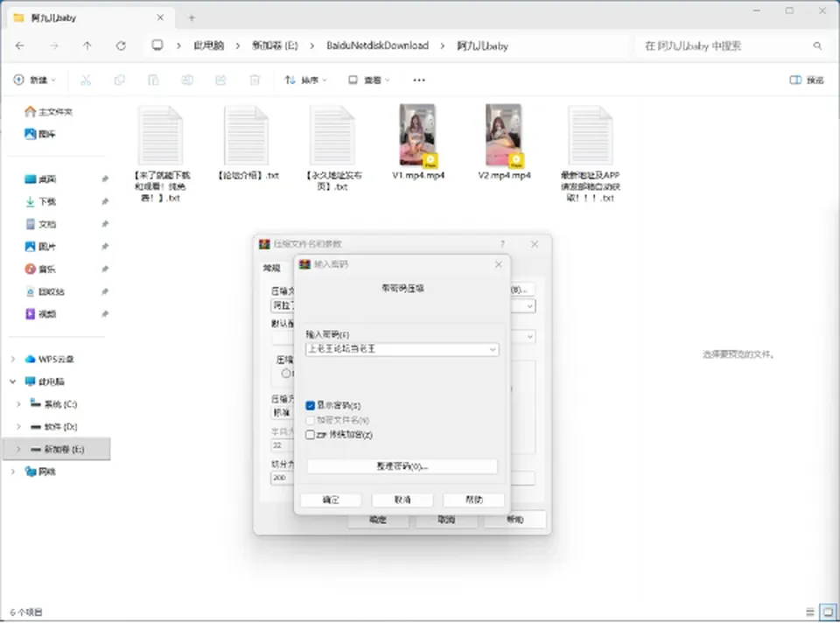Click the question mark in the 压缩文件名和参数 title bar
Viewport: 840px width, 623px height.
click(502, 244)
